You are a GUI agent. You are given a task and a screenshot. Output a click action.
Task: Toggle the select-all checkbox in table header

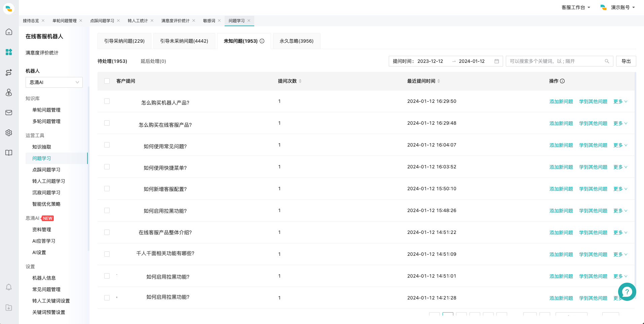pyautogui.click(x=107, y=81)
